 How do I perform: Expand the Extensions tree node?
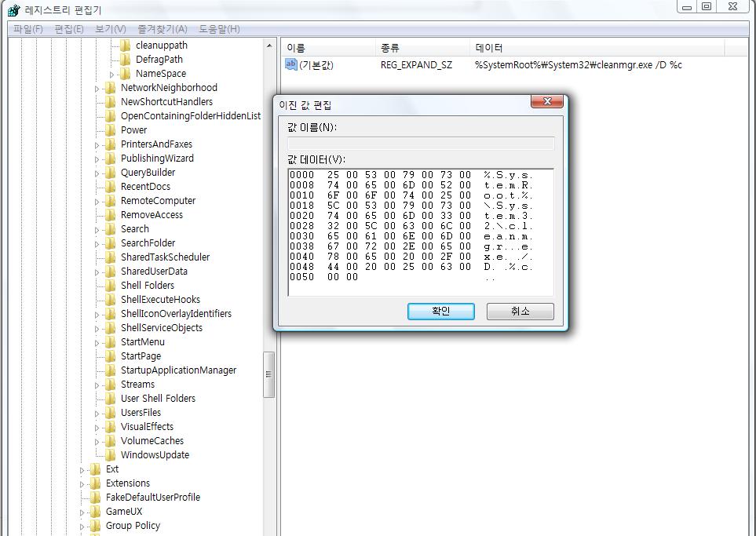pyautogui.click(x=82, y=484)
